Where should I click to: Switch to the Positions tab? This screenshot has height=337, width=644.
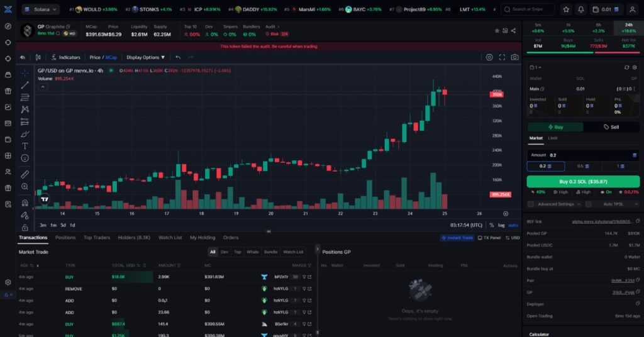point(65,238)
